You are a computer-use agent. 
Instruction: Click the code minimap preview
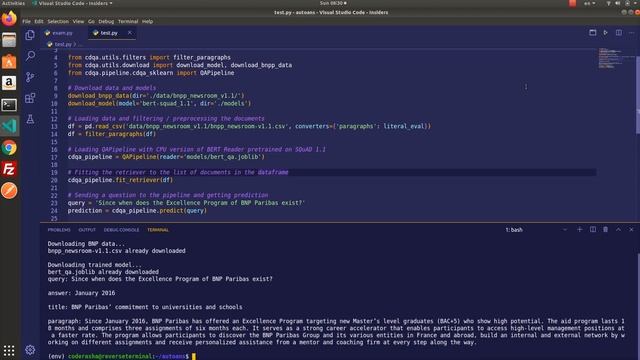(612, 58)
